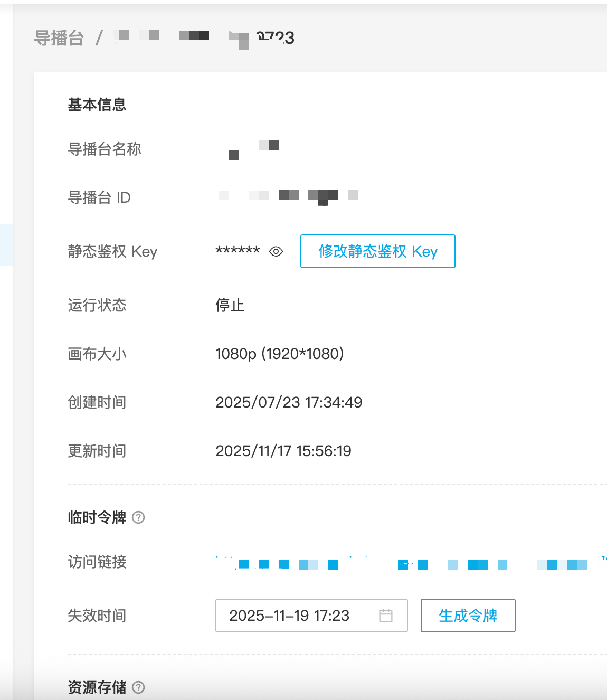The width and height of the screenshot is (607, 700).
Task: Click the 导播台名称 value area
Action: click(253, 149)
